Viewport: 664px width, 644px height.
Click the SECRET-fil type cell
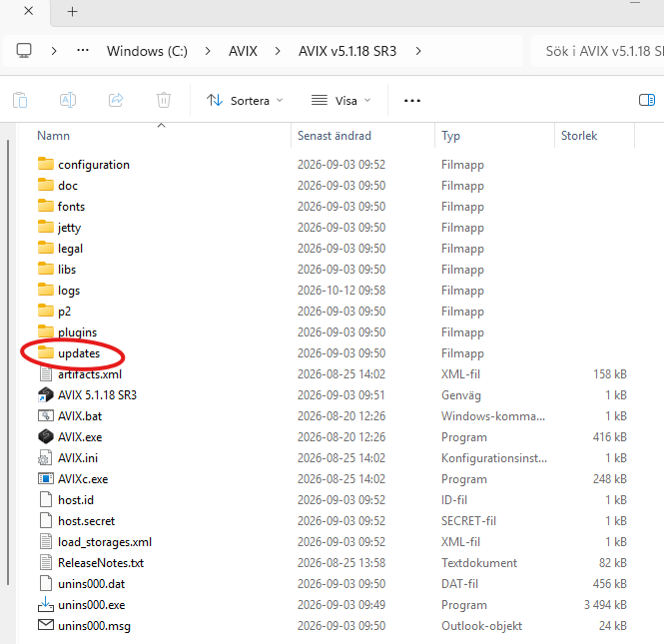coord(468,521)
